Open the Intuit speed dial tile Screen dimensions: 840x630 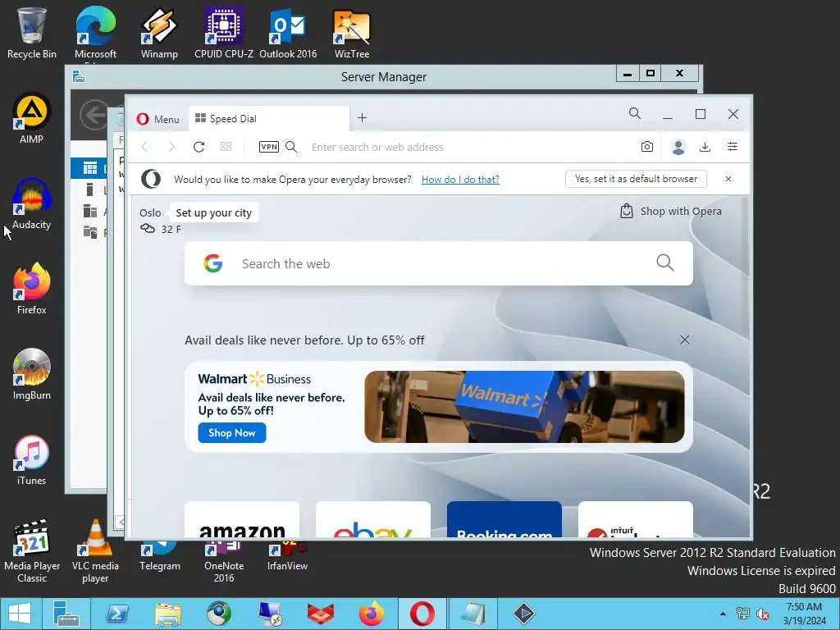(636, 519)
